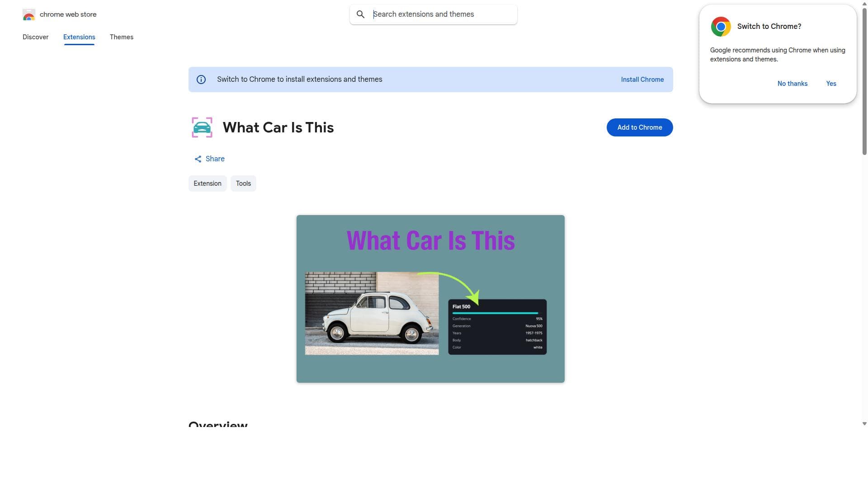Select the Tools category chip
Viewport: 868px width, 488px height.
243,183
